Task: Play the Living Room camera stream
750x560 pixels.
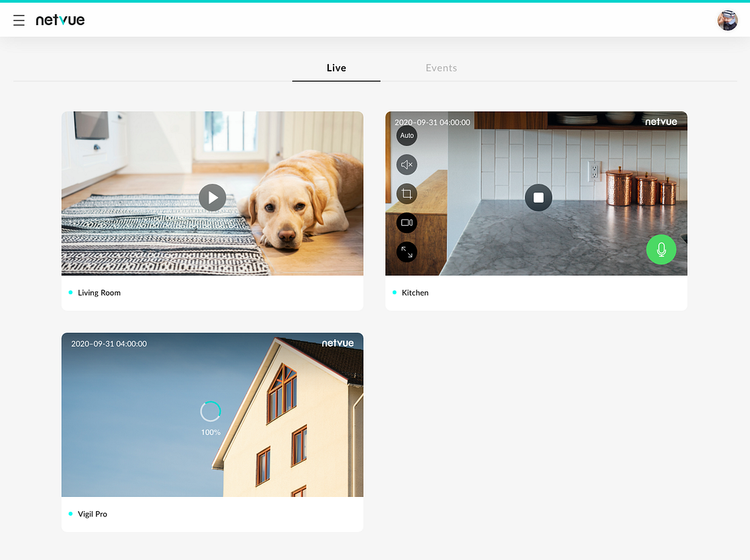Action: (213, 198)
